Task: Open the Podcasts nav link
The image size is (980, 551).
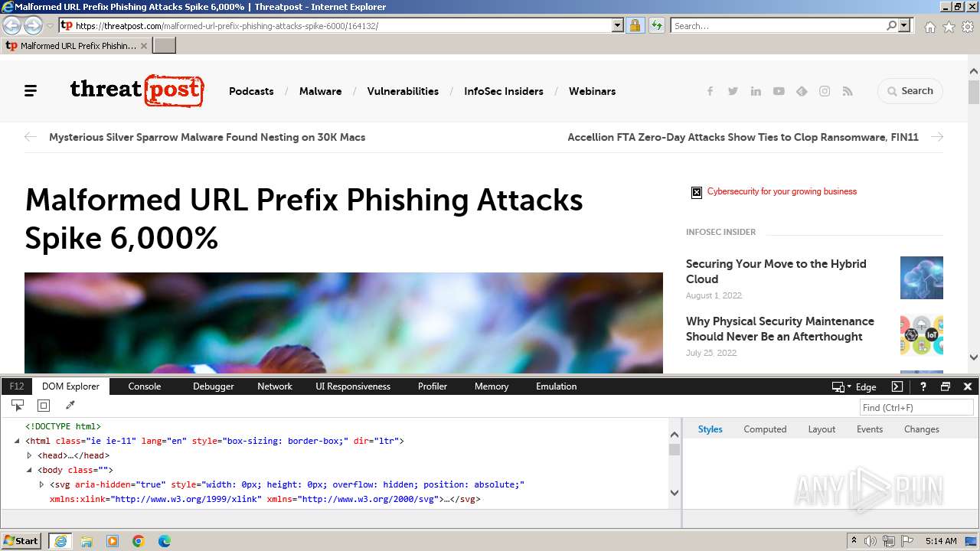Action: click(x=251, y=91)
